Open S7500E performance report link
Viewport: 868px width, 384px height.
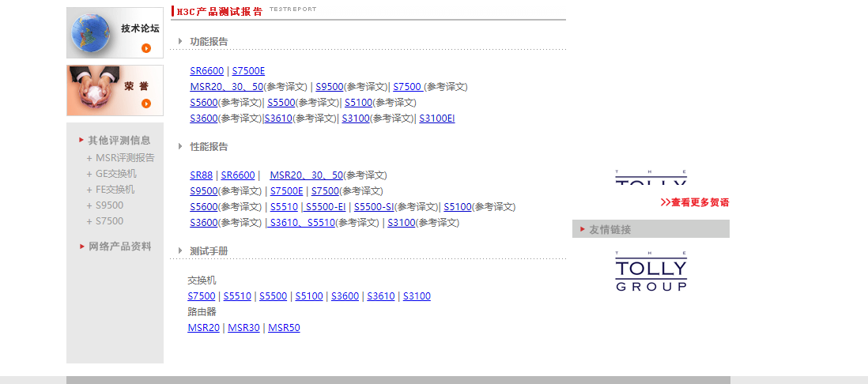coord(287,191)
